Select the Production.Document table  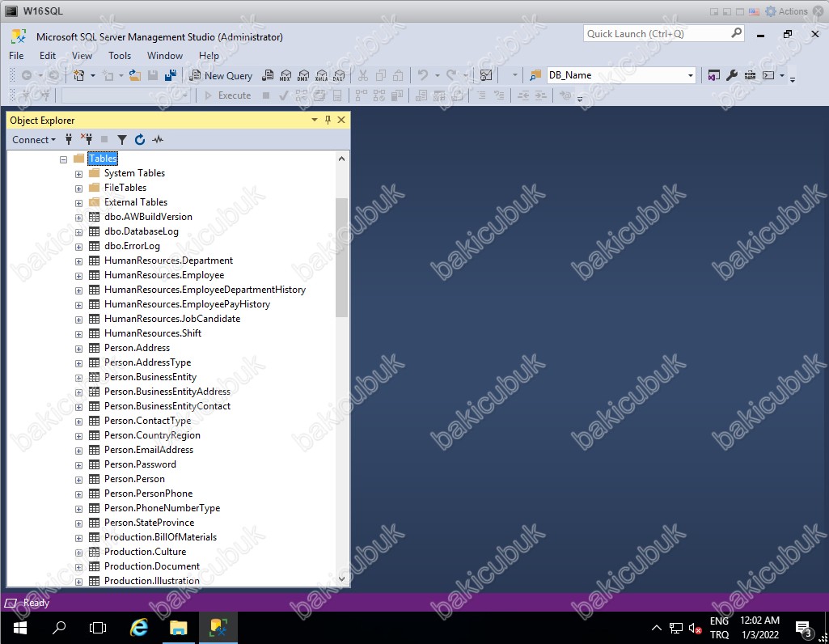152,566
